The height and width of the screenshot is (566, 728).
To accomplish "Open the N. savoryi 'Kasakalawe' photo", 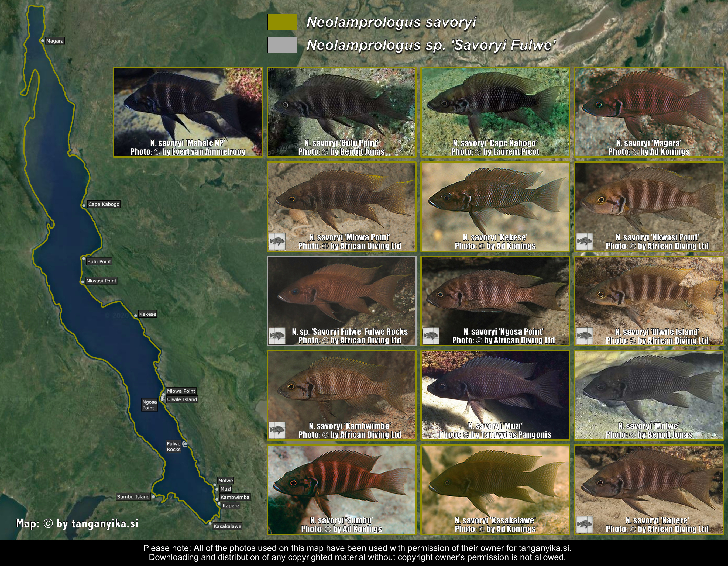I will 495,490.
